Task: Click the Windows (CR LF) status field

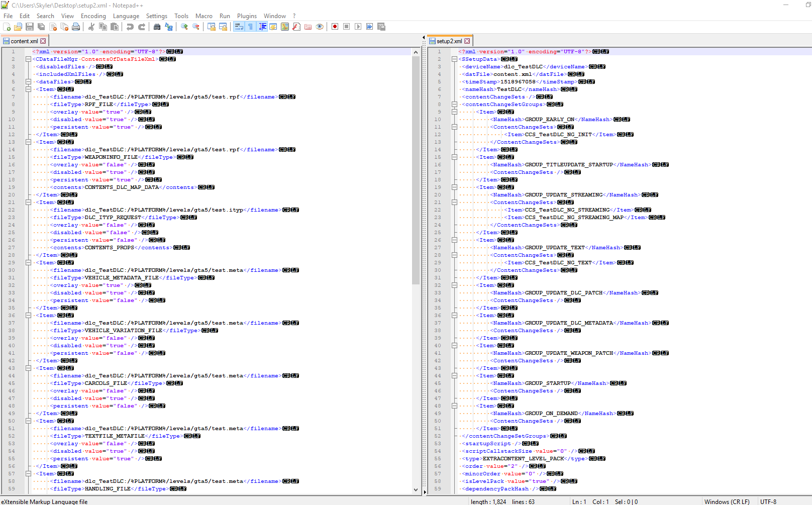Action: 727,501
